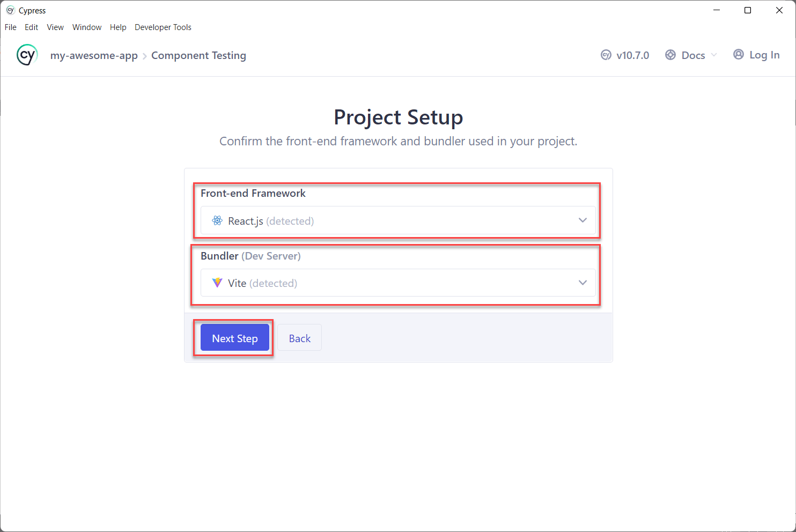This screenshot has height=532, width=796.
Task: Click the v10.7.0 version label
Action: click(x=633, y=55)
